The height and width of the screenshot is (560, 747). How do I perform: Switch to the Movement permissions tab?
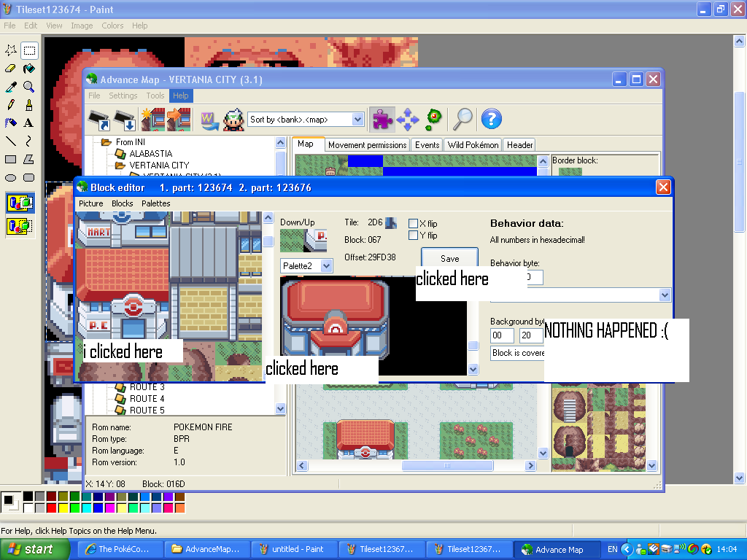(367, 145)
